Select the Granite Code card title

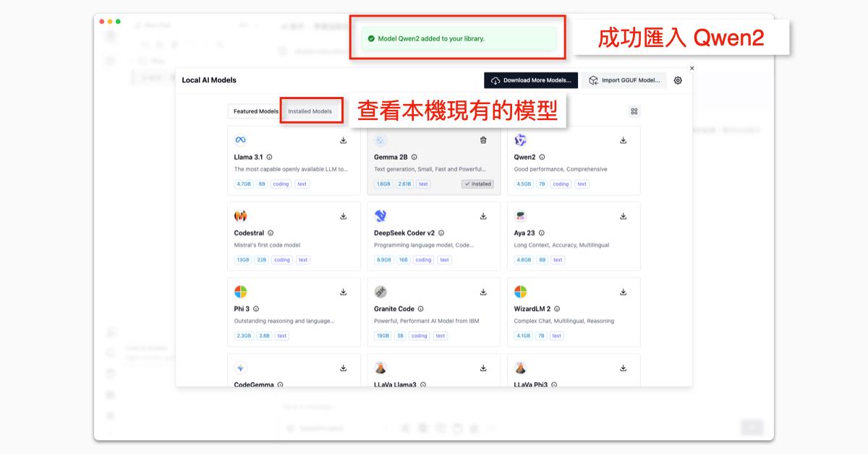394,309
